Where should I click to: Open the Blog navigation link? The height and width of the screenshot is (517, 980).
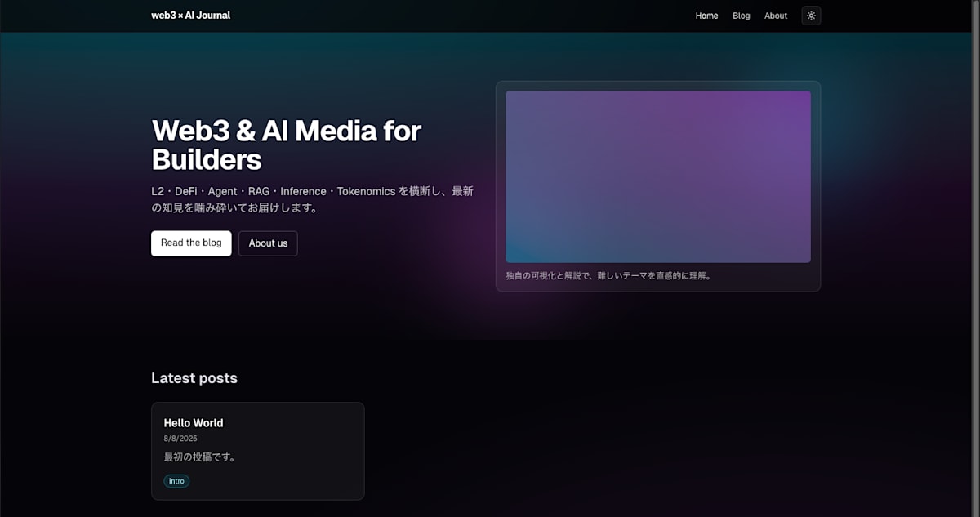[742, 16]
